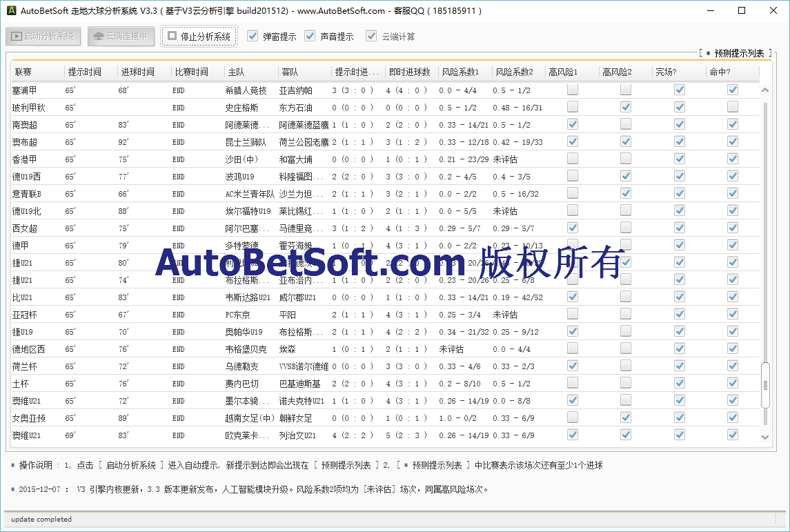Toggle 高风险1 checkbox in 荷兰杯 row

(573, 366)
